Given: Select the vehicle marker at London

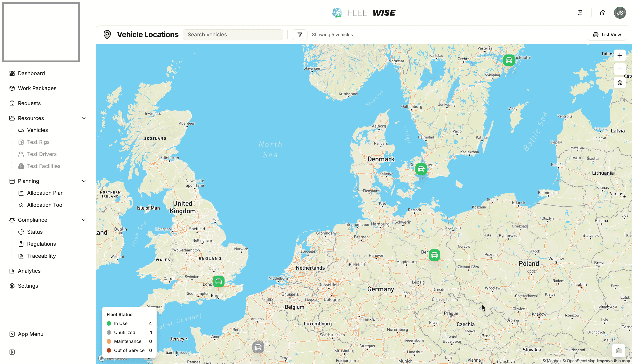Looking at the screenshot, I should (218, 282).
